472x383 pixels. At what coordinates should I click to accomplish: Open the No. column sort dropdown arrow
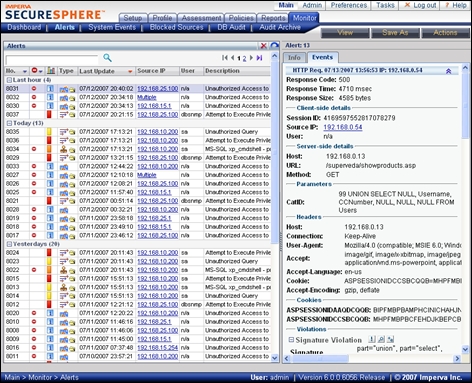click(x=25, y=71)
